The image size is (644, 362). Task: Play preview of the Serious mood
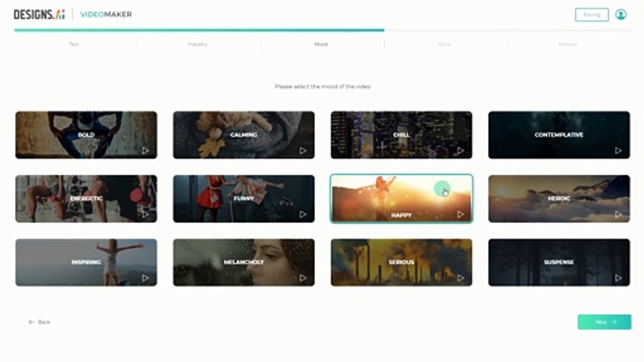[460, 278]
